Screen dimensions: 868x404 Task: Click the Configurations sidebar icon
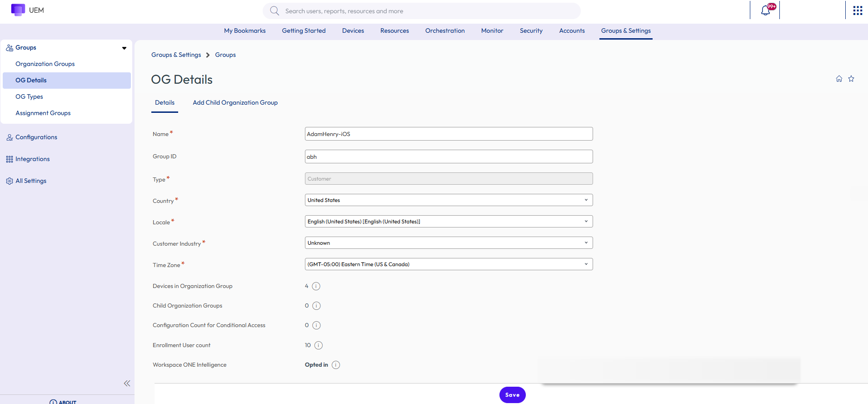coord(10,137)
